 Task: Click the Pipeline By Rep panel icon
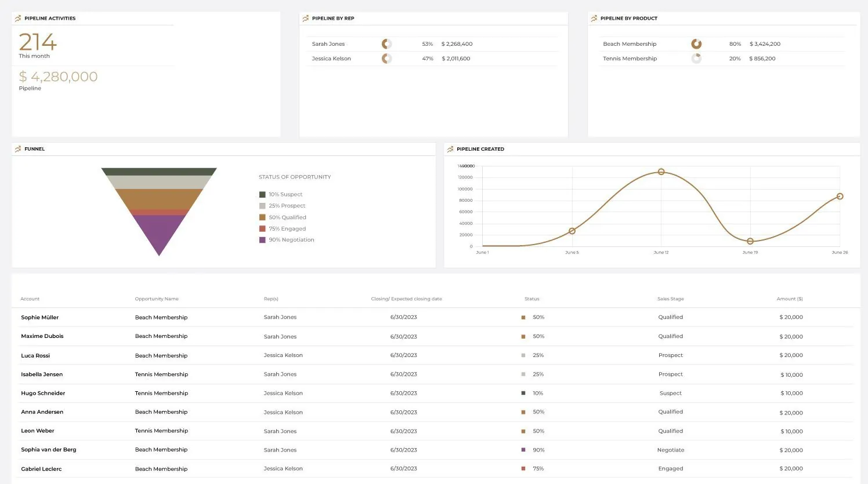pyautogui.click(x=306, y=19)
